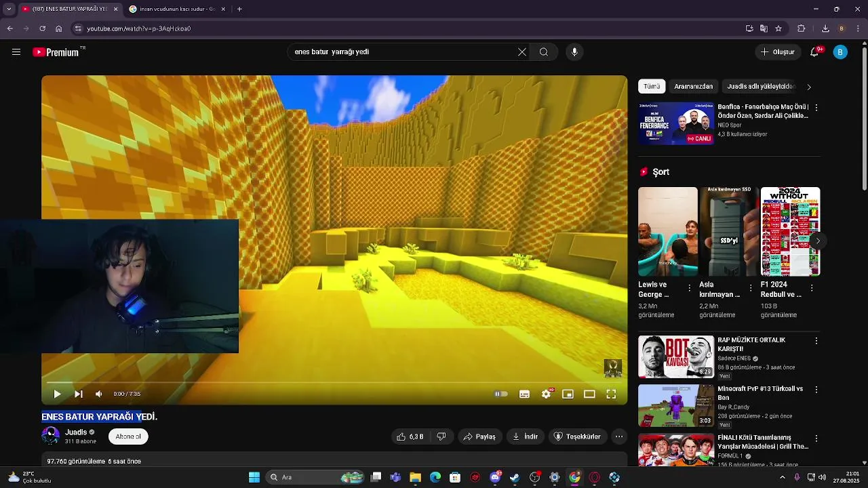Open the Juadis channel name link
The height and width of the screenshot is (488, 868).
76,432
